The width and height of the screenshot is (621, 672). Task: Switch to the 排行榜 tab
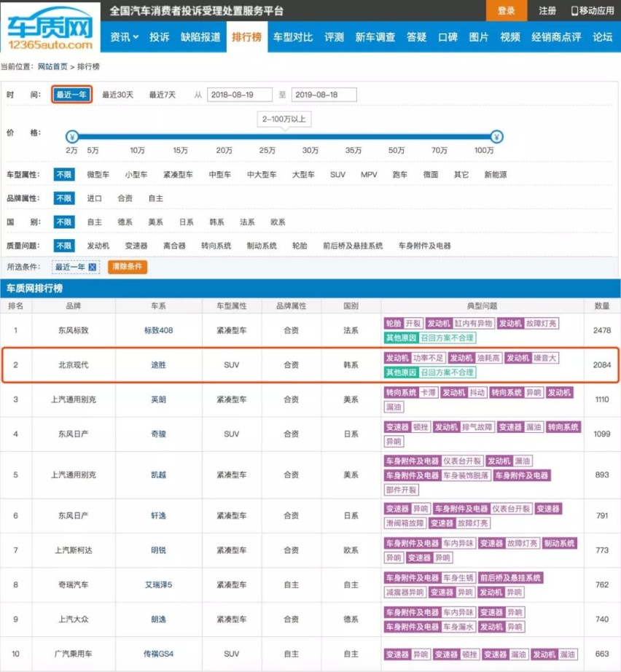(247, 37)
